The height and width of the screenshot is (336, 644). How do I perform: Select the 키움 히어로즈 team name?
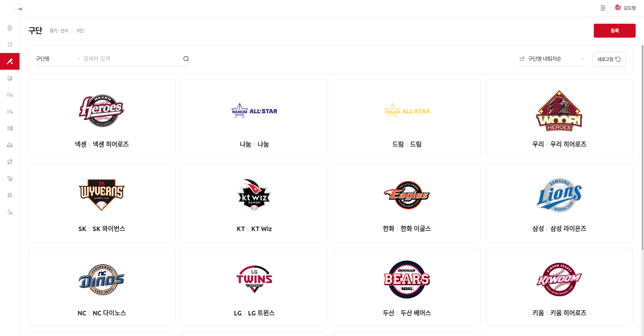(568, 313)
